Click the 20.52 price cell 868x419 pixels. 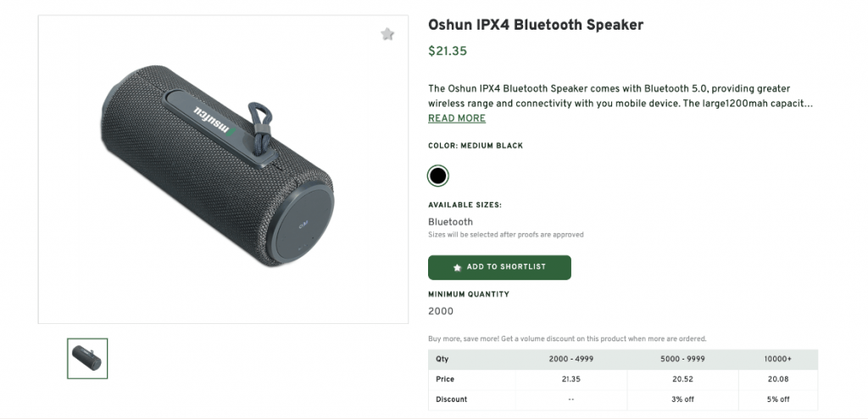coord(682,379)
